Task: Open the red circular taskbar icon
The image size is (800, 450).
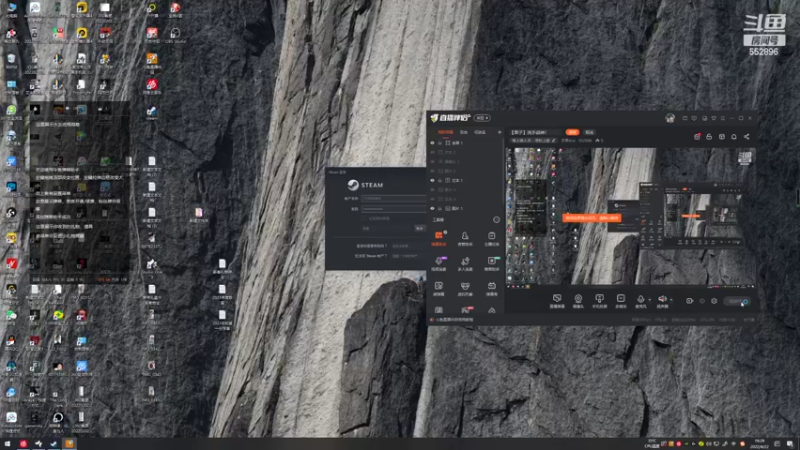Action: tap(23, 444)
